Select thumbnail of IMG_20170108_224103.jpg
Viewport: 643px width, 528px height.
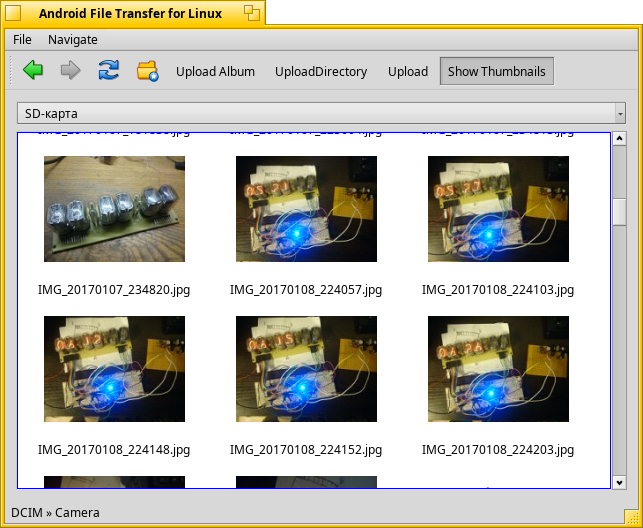click(498, 209)
